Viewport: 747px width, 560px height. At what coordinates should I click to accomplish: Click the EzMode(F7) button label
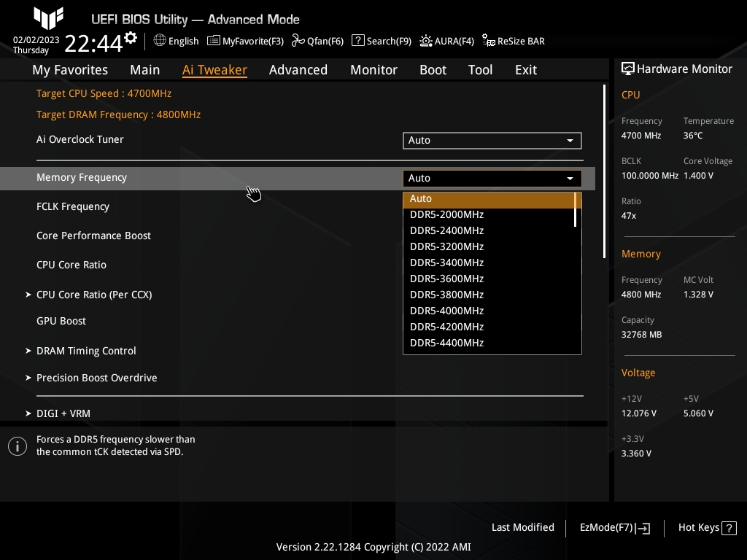pyautogui.click(x=606, y=528)
